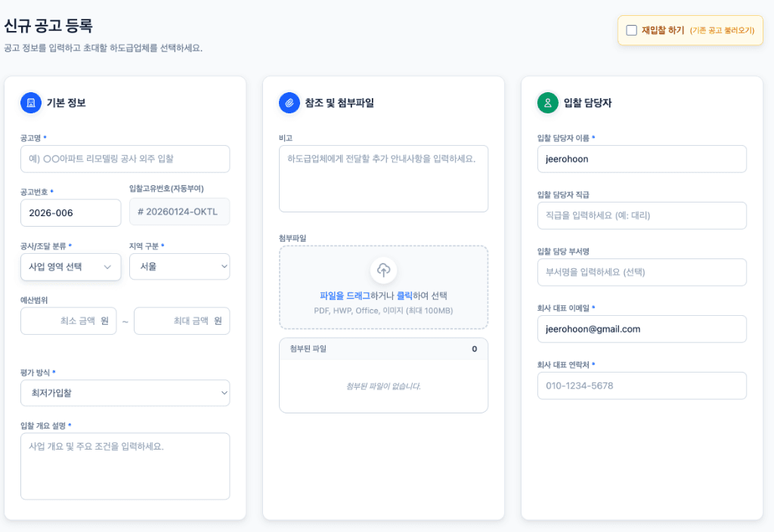This screenshot has height=532, width=774.
Task: Focus the 공고명 input field
Action: pos(125,159)
